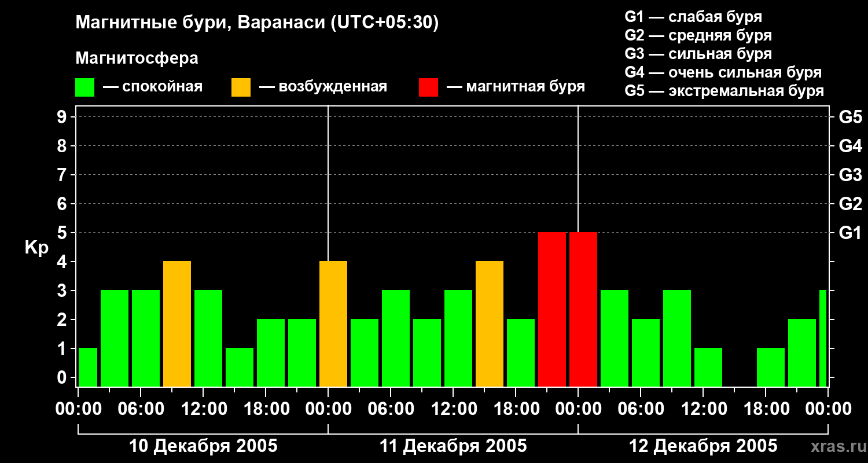Click the '12 Декабря 2005' date label
The height and width of the screenshot is (463, 868).
click(x=703, y=446)
